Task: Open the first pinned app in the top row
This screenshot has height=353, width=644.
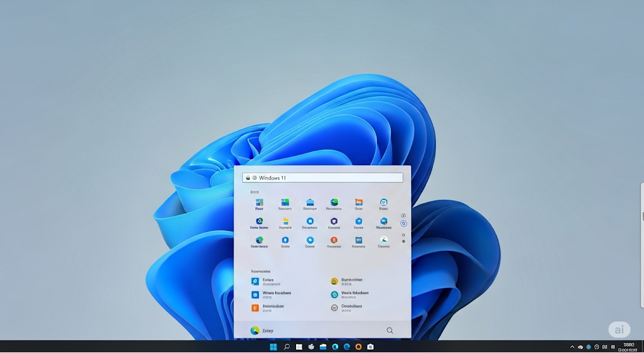Action: tap(259, 203)
